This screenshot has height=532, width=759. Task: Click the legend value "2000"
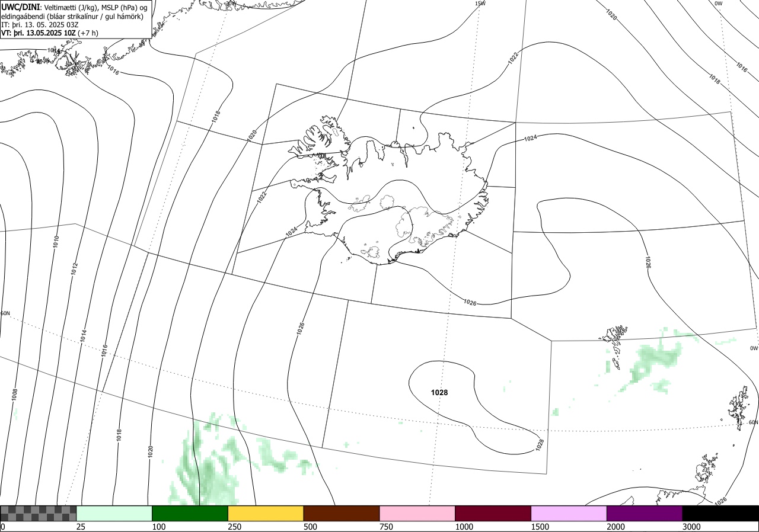tap(617, 527)
